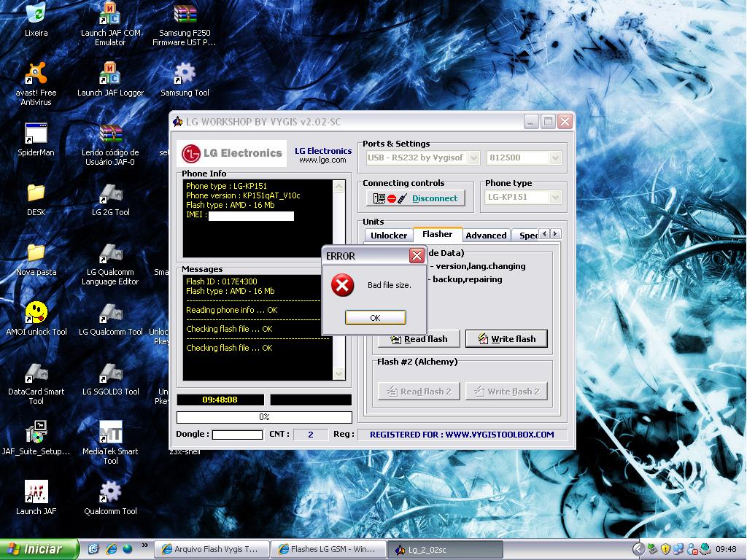Close the ERROR dialog with X
Viewport: 747px width, 560px height.
(417, 256)
